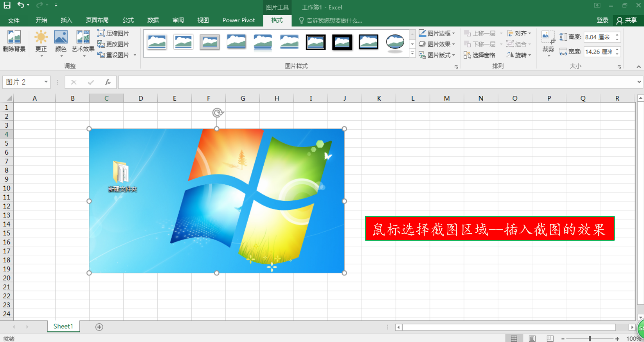Select column C header
The width and height of the screenshot is (644, 342).
(106, 98)
